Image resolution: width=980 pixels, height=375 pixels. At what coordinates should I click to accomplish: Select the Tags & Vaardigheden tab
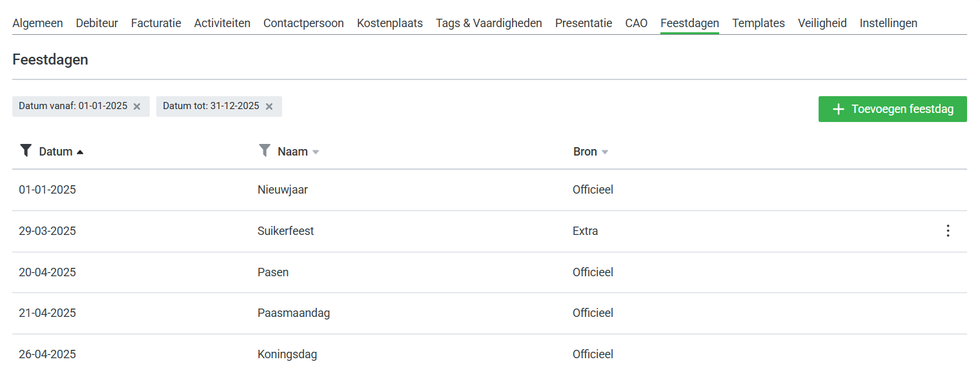(x=489, y=23)
